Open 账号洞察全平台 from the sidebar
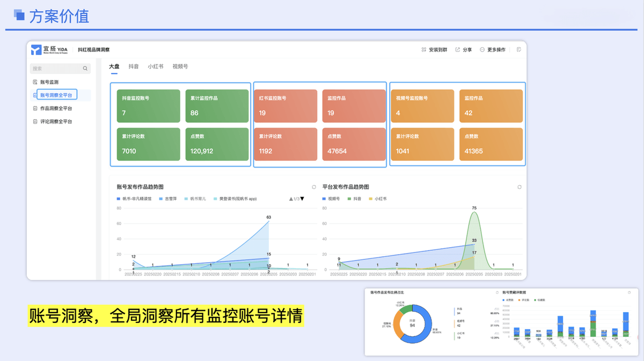 click(x=57, y=95)
